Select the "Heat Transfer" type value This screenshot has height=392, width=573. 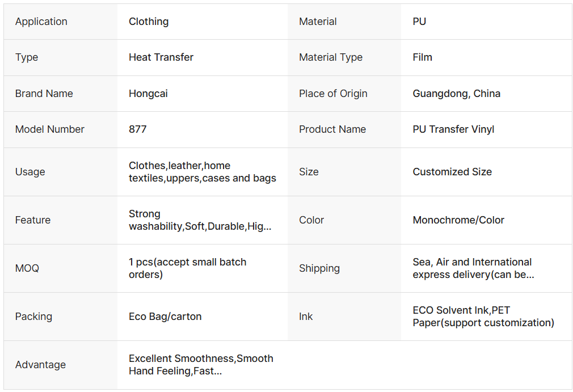tap(161, 57)
